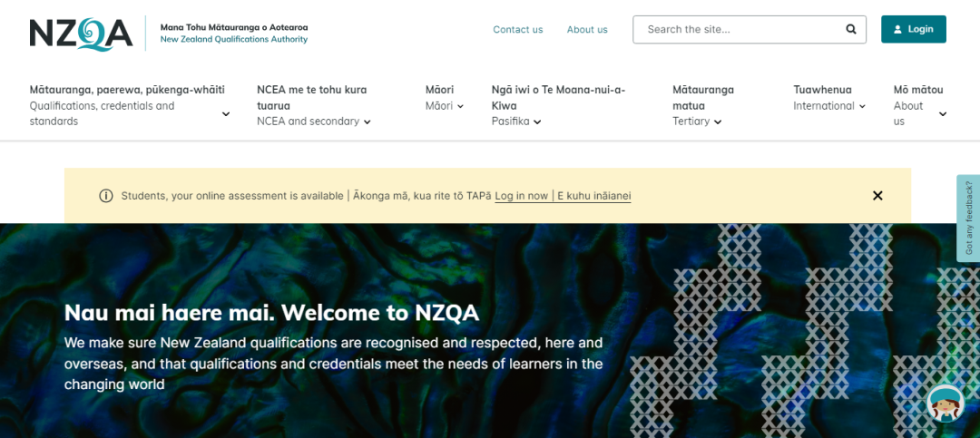Click the NZQA logo

[x=81, y=34]
